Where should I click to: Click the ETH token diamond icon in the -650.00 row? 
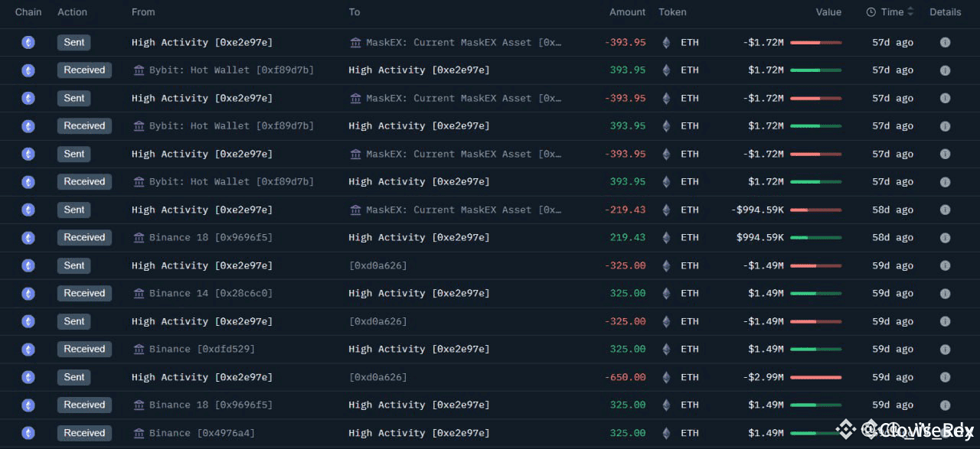point(665,377)
